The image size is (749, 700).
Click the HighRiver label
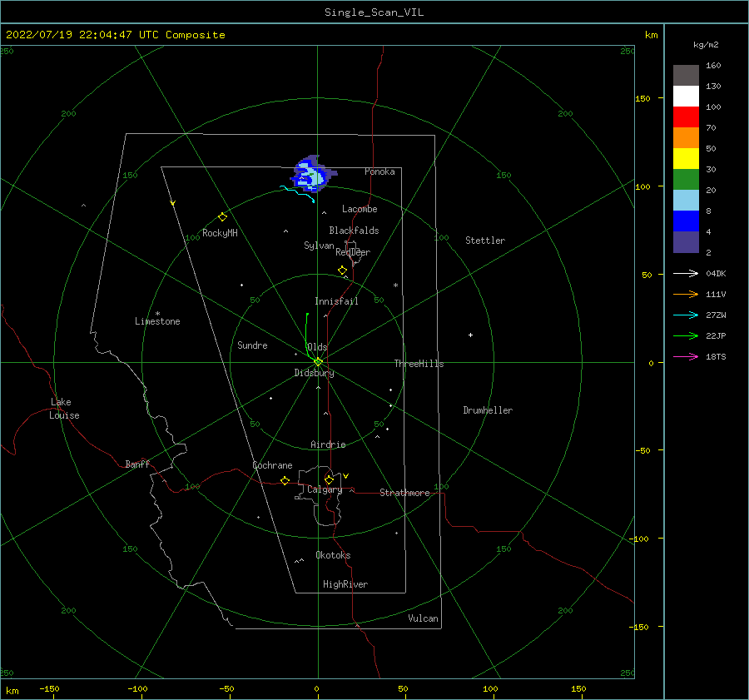tap(345, 584)
